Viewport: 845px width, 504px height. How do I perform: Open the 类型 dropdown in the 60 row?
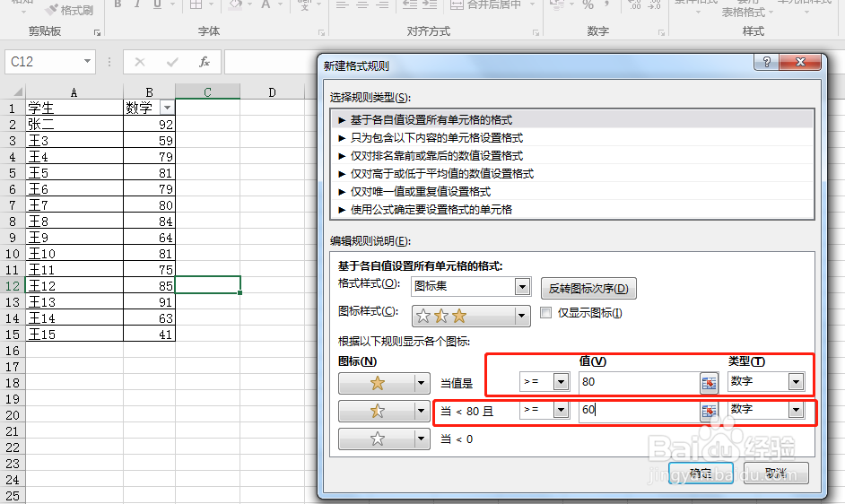796,410
